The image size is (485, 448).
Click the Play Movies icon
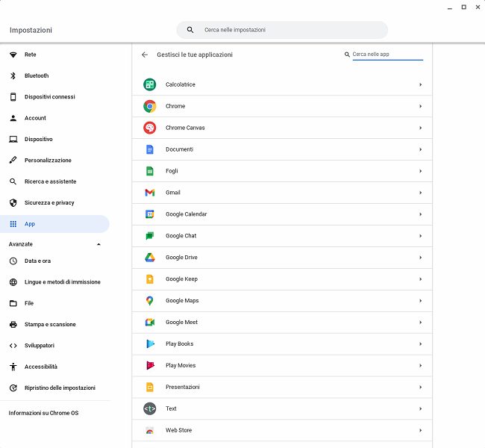tap(149, 366)
